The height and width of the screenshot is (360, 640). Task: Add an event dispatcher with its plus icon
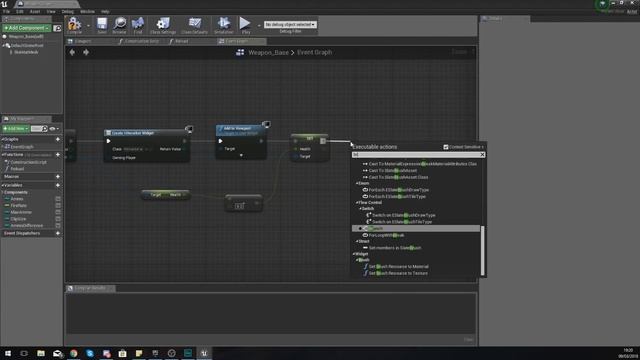58,233
